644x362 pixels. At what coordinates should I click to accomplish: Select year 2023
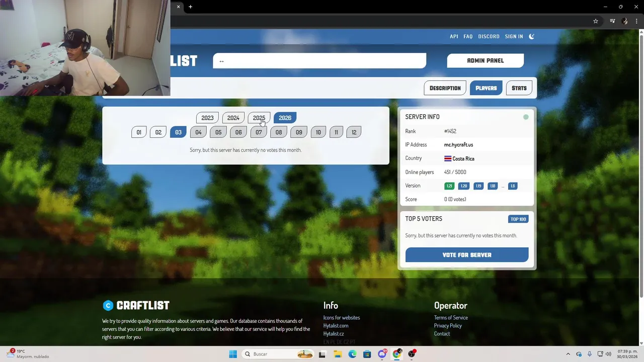coord(207,118)
